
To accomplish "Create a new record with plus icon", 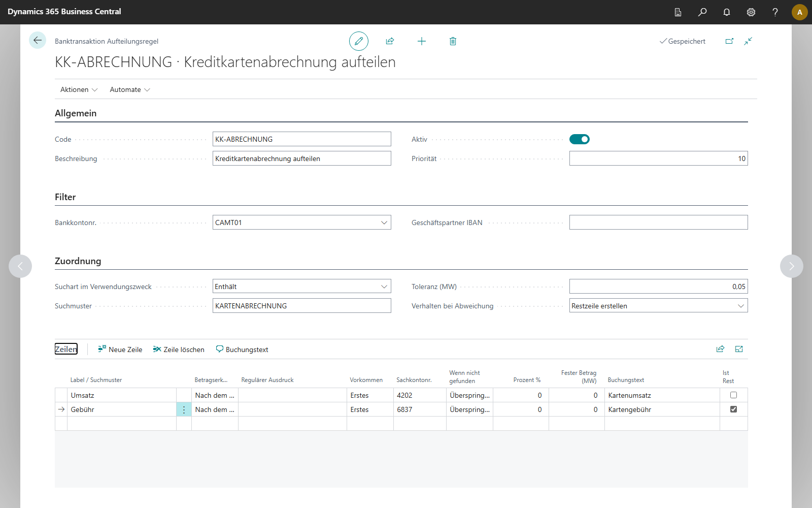I will point(422,41).
